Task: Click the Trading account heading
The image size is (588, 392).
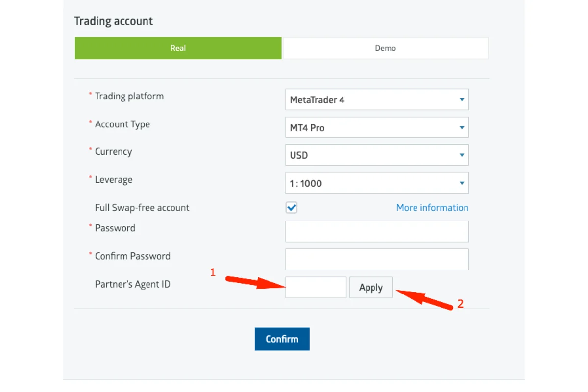Action: [114, 21]
